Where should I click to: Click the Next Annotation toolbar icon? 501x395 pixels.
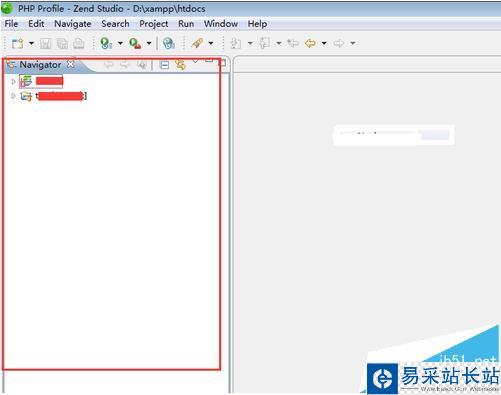[x=236, y=43]
